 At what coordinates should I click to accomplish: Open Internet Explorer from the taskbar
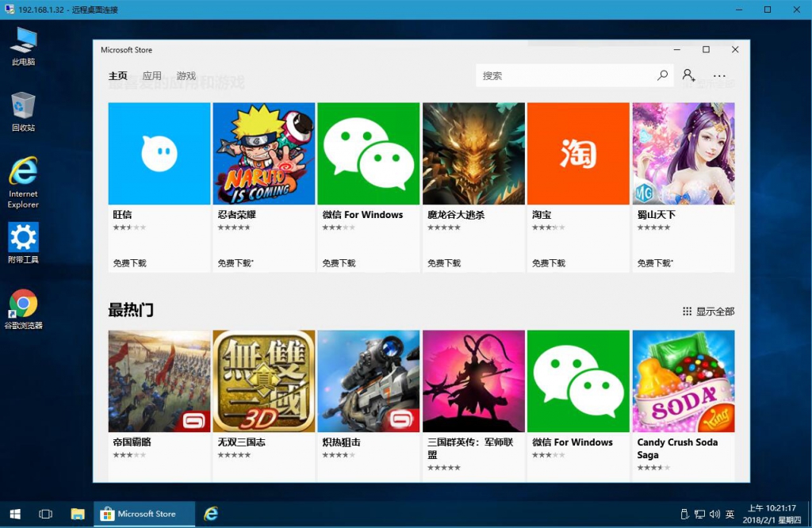pyautogui.click(x=211, y=514)
